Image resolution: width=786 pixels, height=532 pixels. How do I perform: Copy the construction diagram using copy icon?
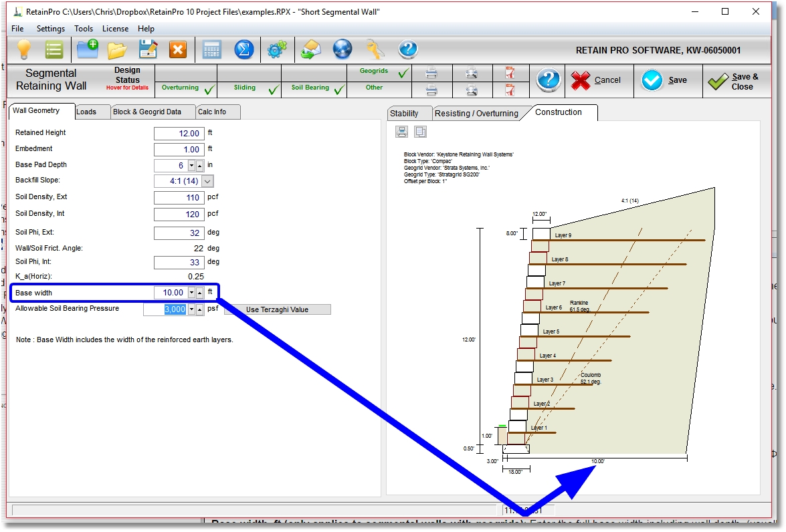pyautogui.click(x=420, y=132)
